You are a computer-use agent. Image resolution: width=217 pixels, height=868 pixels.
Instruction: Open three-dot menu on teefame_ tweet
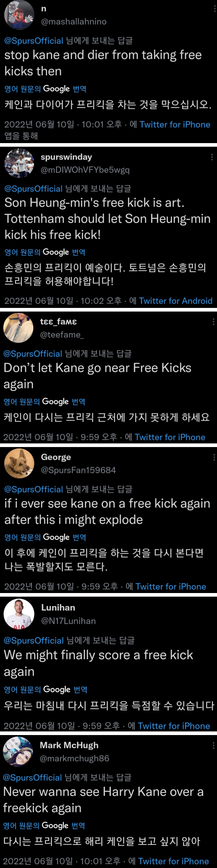click(213, 321)
